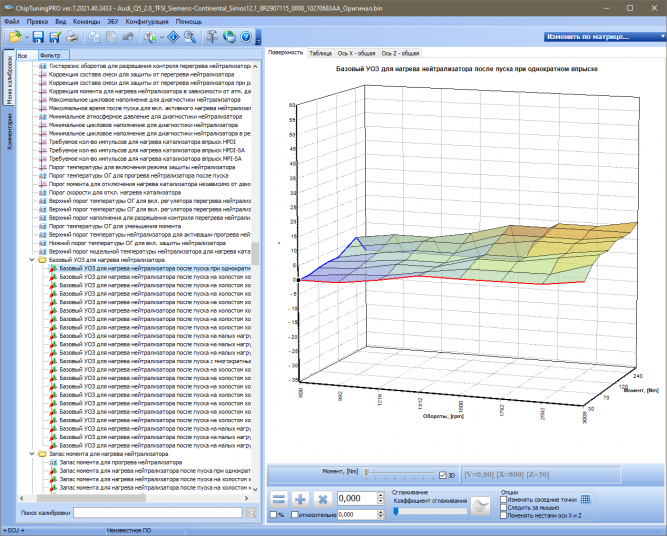This screenshot has height=536, width=667.
Task: Click the 'Момент, [Nm]' slider handle
Action: (366, 473)
